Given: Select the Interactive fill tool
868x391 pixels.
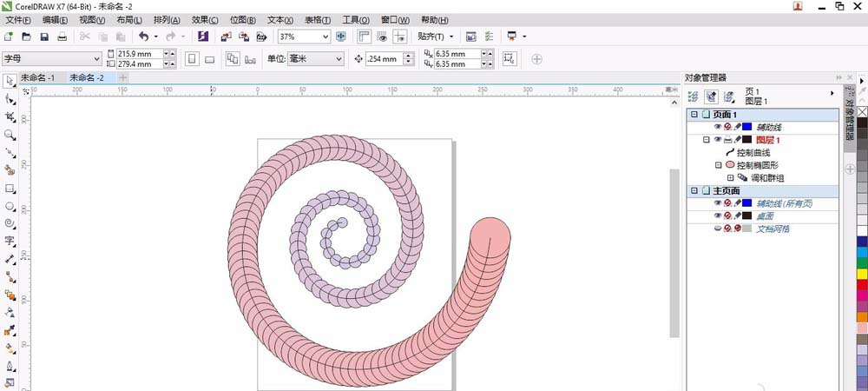Looking at the screenshot, I should click(x=10, y=348).
